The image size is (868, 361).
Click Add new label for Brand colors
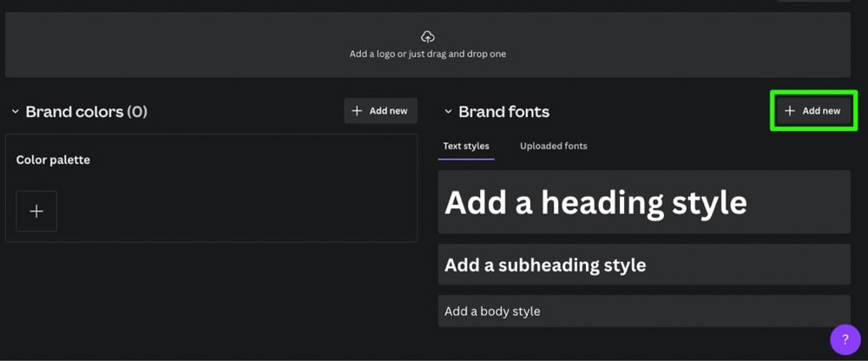389,111
